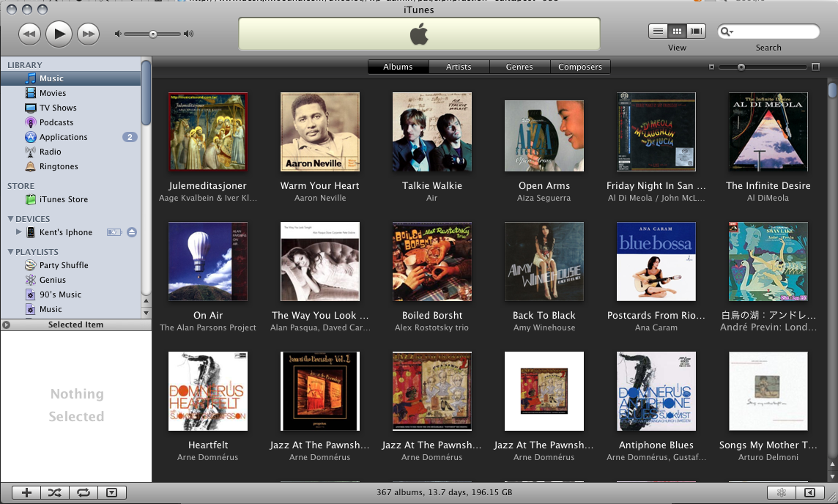Image resolution: width=838 pixels, height=504 pixels.
Task: Expand Kent's Iphone device contents
Action: pyautogui.click(x=19, y=232)
